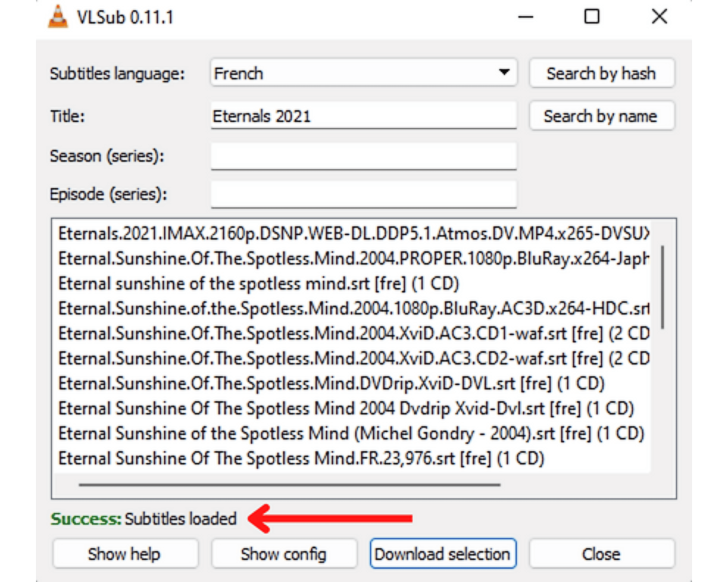The width and height of the screenshot is (728, 582).
Task: Focus the Title field containing Eternals 2021
Action: [364, 116]
